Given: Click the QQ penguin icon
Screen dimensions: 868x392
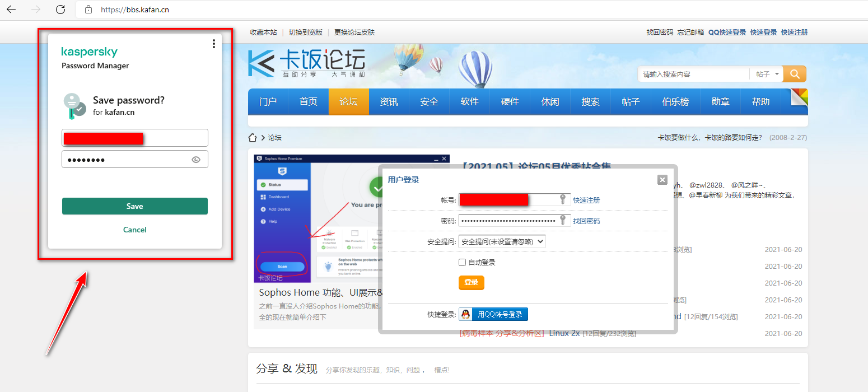Looking at the screenshot, I should pyautogui.click(x=465, y=314).
